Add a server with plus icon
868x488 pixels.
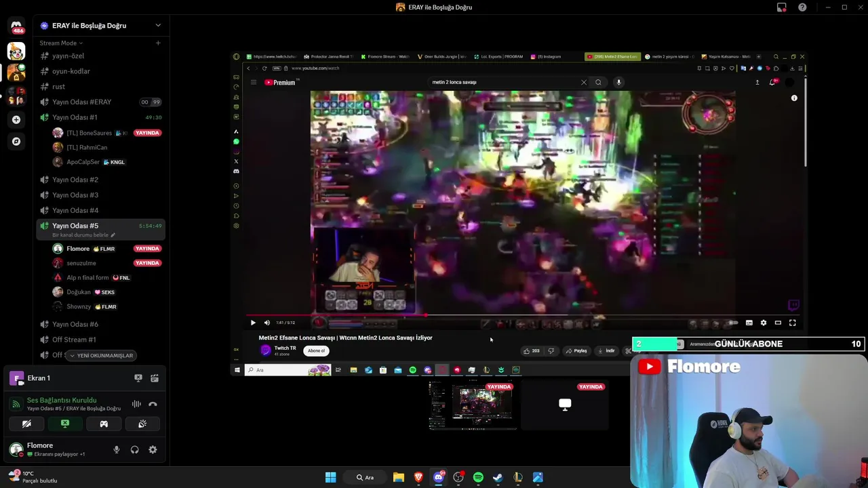16,119
